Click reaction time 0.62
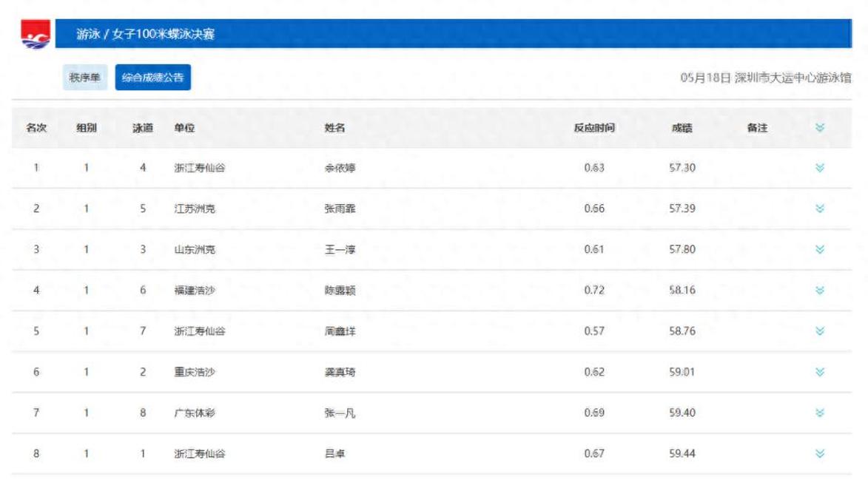This screenshot has height=488, width=868. [x=594, y=372]
